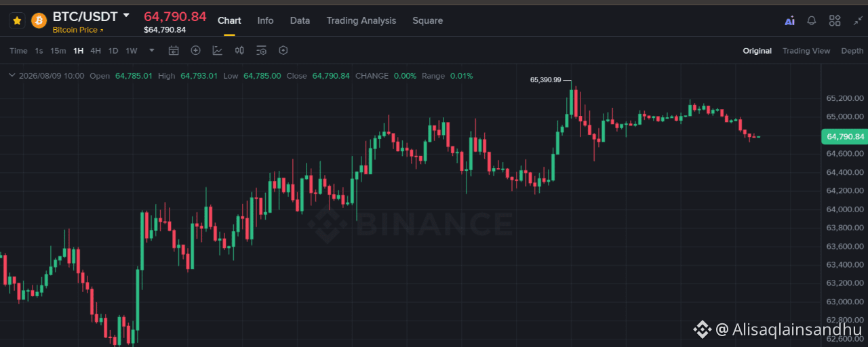Click the 64,400.00 price axis label

tap(845, 172)
